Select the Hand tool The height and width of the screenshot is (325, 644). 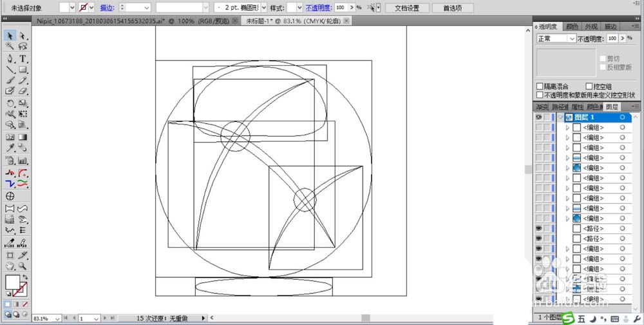[x=10, y=266]
